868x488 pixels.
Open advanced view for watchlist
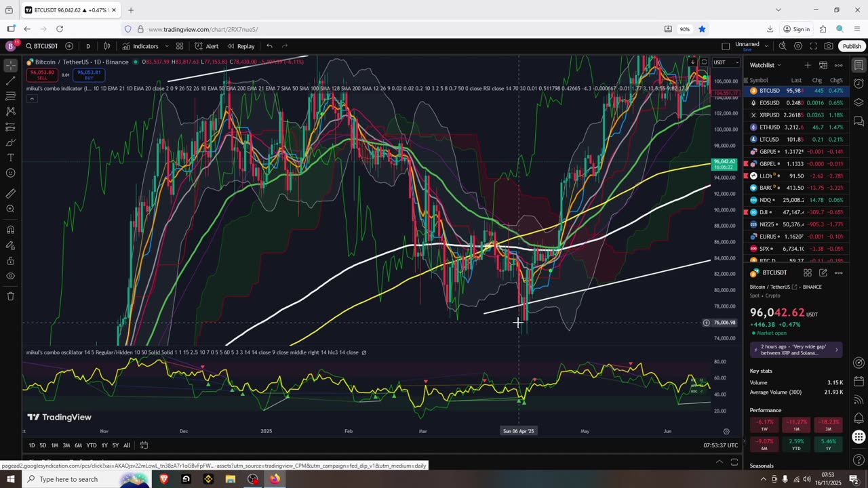pyautogui.click(x=823, y=65)
